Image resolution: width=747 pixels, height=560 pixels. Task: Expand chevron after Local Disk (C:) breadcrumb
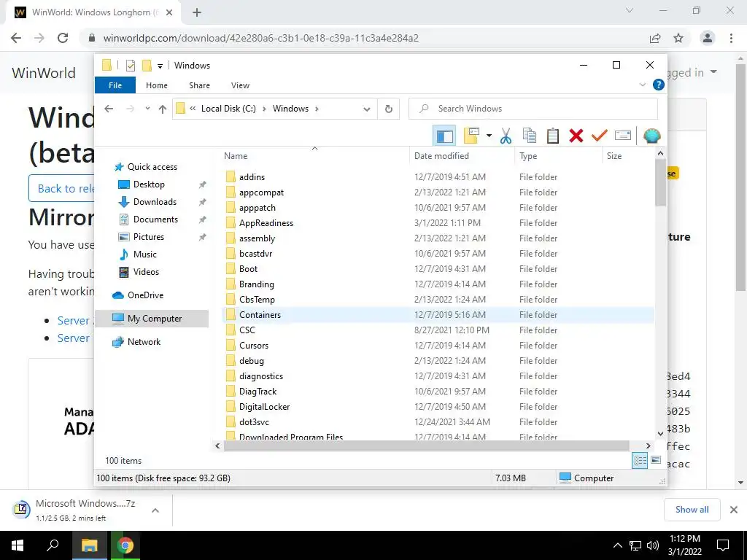pyautogui.click(x=264, y=109)
